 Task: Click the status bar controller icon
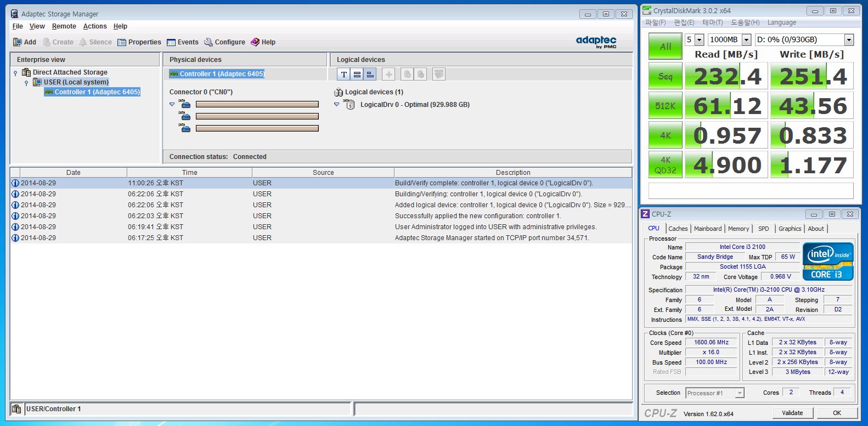click(x=16, y=409)
